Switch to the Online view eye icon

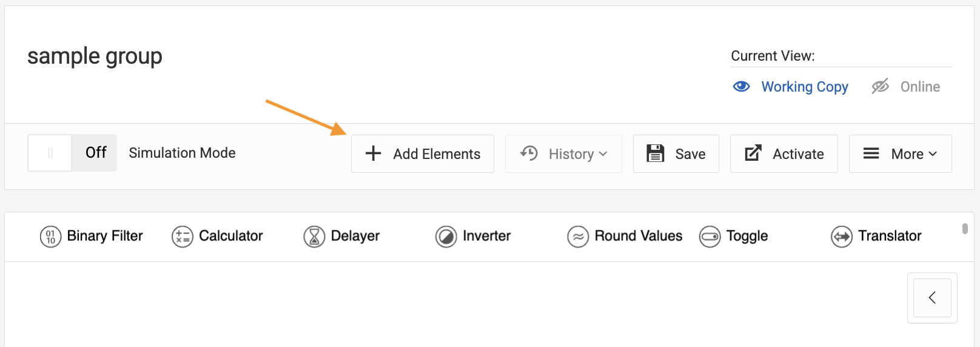click(880, 87)
